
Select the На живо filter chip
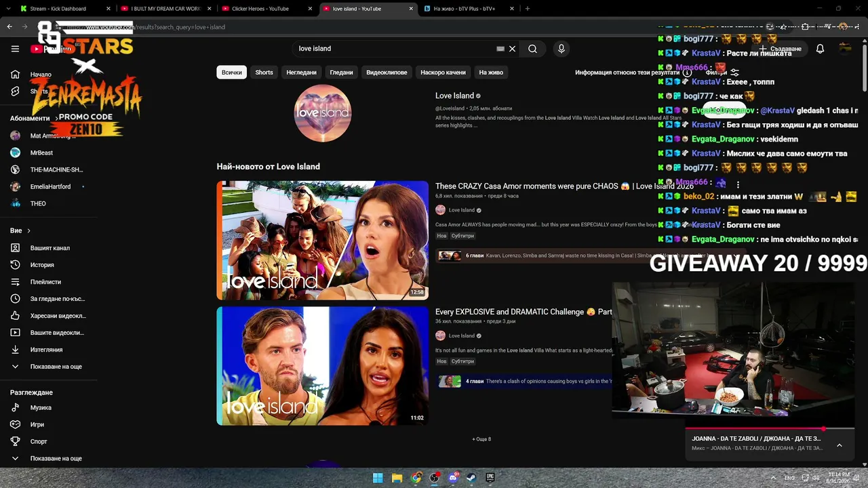491,73
